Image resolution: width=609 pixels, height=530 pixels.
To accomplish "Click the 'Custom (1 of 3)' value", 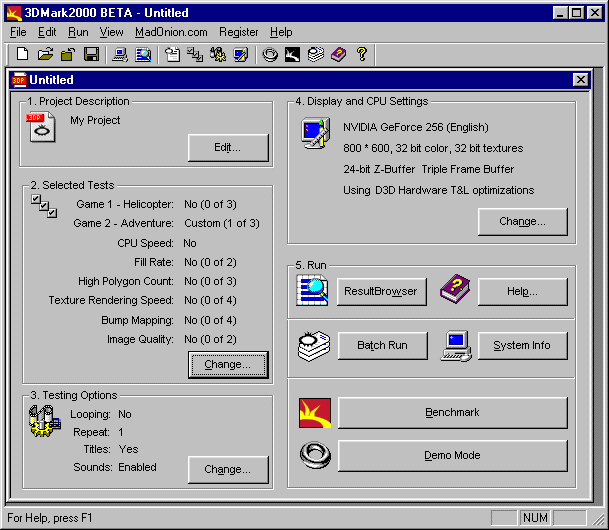I will (x=222, y=223).
